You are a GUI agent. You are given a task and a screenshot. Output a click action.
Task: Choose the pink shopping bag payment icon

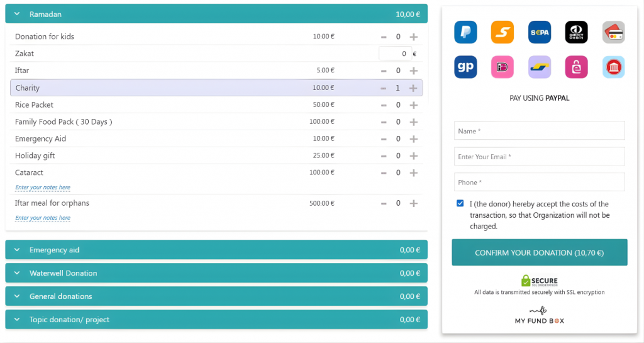click(x=576, y=67)
